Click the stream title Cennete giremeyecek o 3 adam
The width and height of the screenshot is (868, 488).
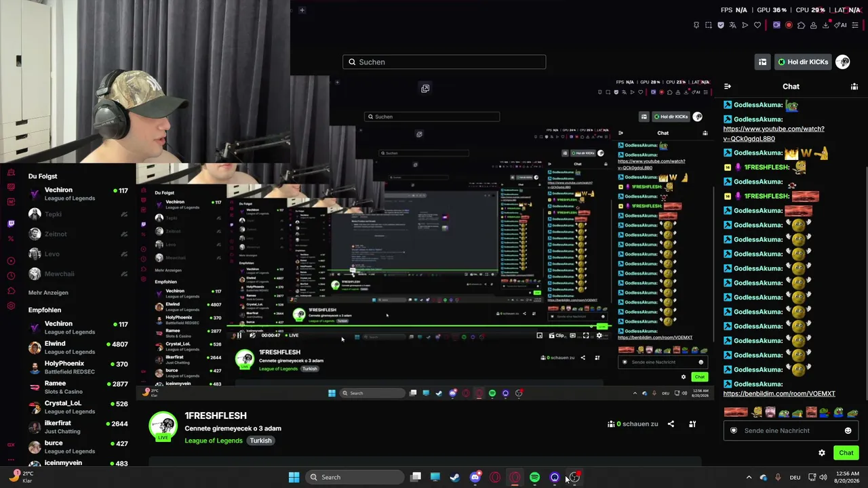[x=233, y=428]
